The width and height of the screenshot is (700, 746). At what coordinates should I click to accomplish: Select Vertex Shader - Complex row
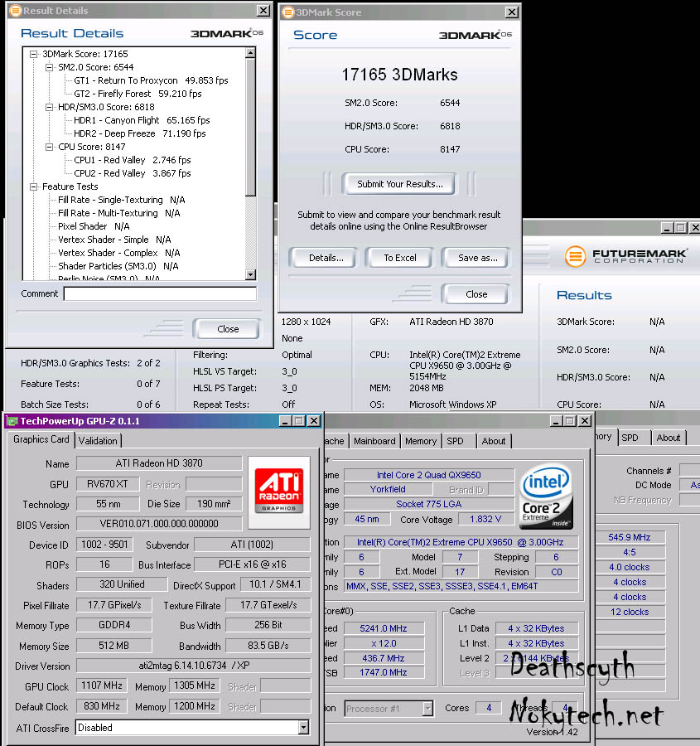[x=119, y=254]
